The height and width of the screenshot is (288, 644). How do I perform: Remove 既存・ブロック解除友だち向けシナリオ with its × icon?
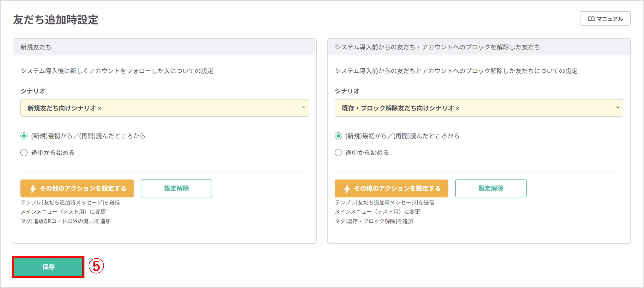click(x=457, y=108)
